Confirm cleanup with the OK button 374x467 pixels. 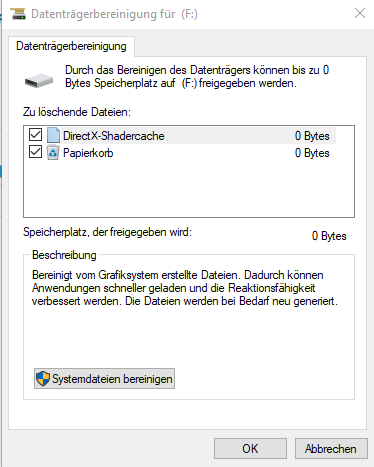pos(250,448)
